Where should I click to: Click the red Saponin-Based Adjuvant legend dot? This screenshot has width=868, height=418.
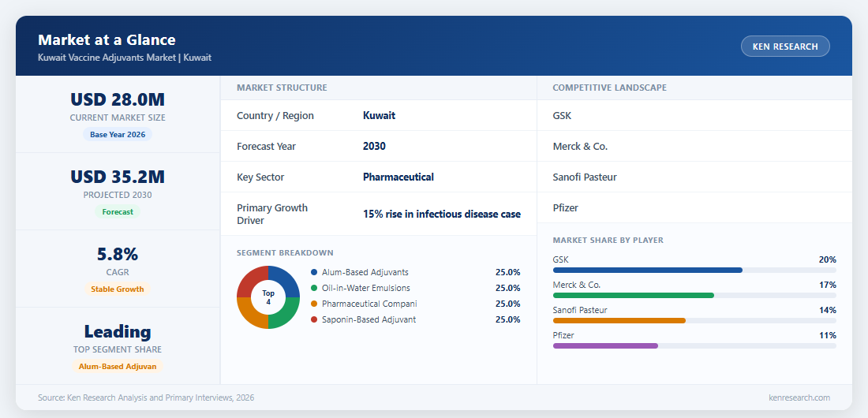314,319
